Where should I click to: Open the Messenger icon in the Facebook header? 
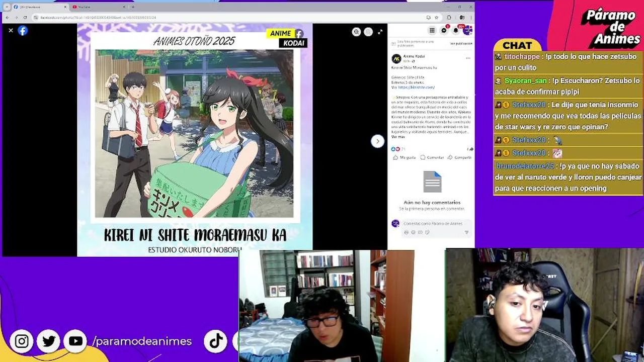pyautogui.click(x=444, y=30)
